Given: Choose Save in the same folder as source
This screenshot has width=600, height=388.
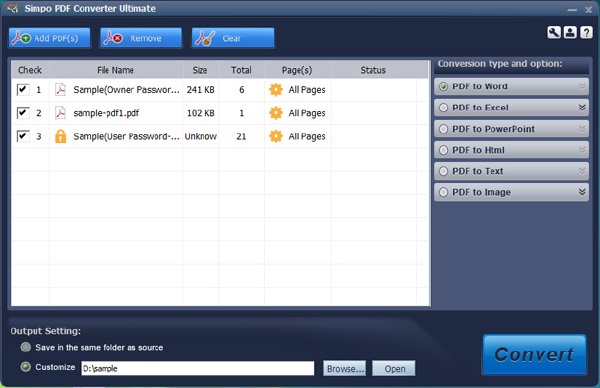Looking at the screenshot, I should pyautogui.click(x=26, y=347).
